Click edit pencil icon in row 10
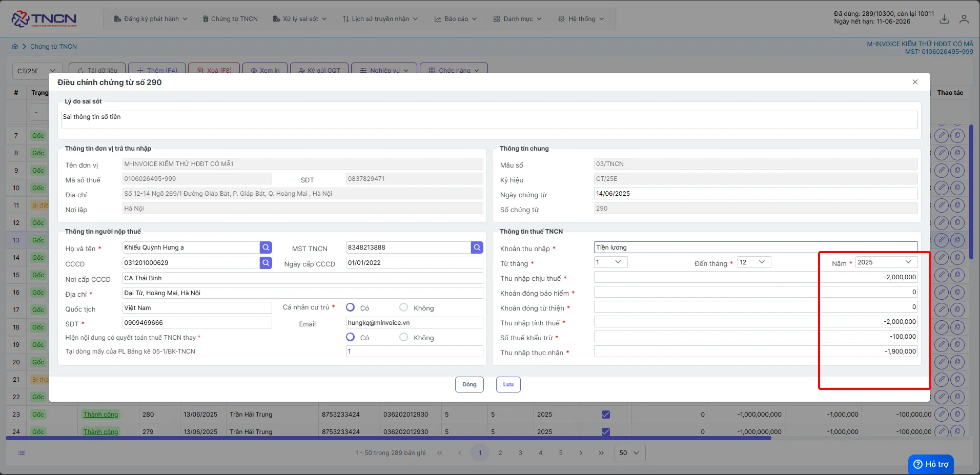The image size is (980, 475). pyautogui.click(x=942, y=188)
